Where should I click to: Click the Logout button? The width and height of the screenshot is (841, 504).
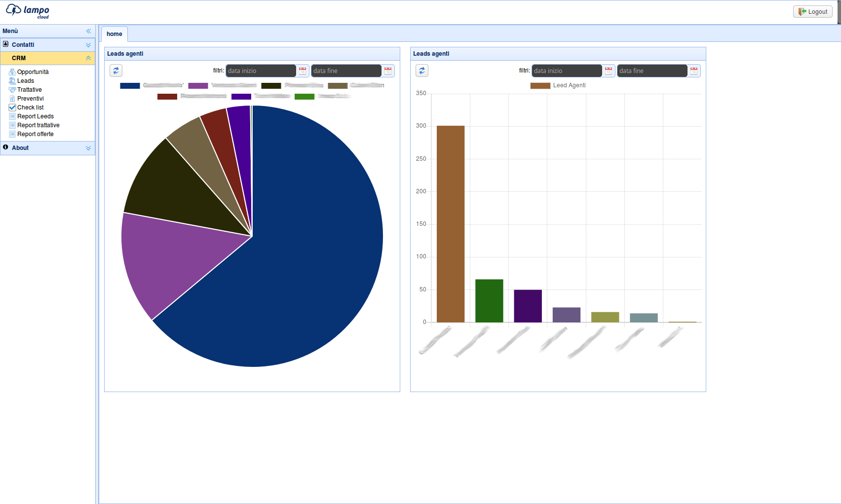812,12
